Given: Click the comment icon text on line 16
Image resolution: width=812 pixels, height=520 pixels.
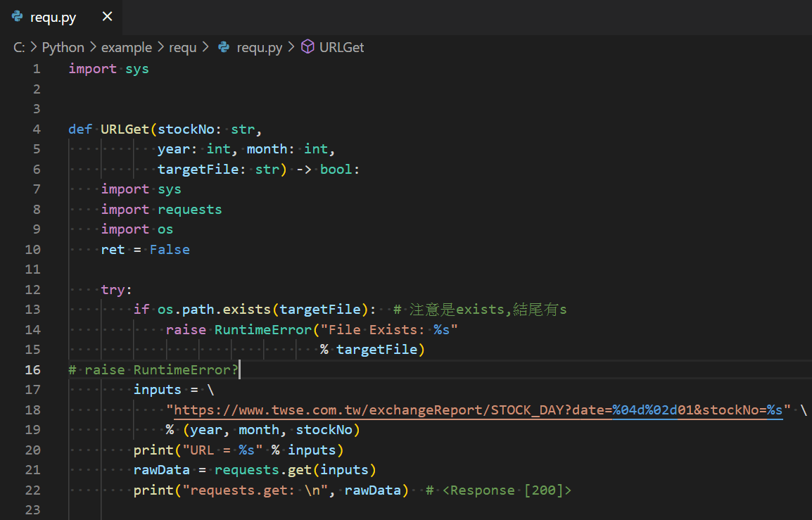Looking at the screenshot, I should point(152,369).
